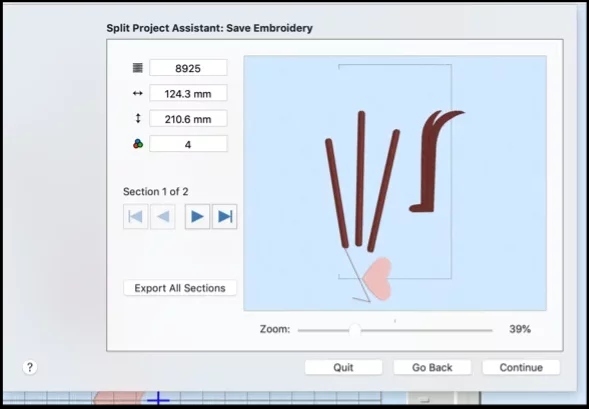This screenshot has height=409, width=589.
Task: Go to the first section
Action: coord(135,216)
